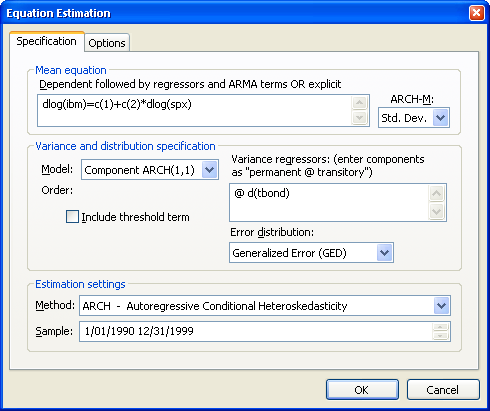
Task: Click mean equation scroll up arrow
Action: 359,103
